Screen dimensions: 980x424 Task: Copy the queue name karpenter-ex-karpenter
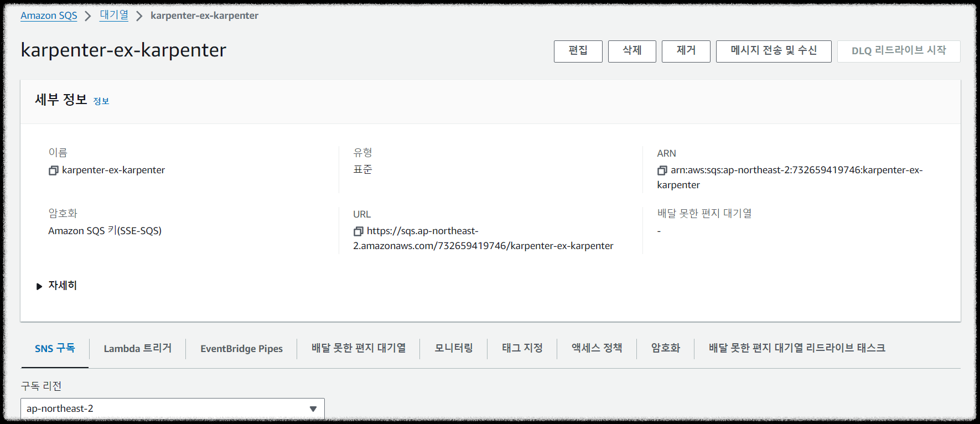click(x=54, y=170)
